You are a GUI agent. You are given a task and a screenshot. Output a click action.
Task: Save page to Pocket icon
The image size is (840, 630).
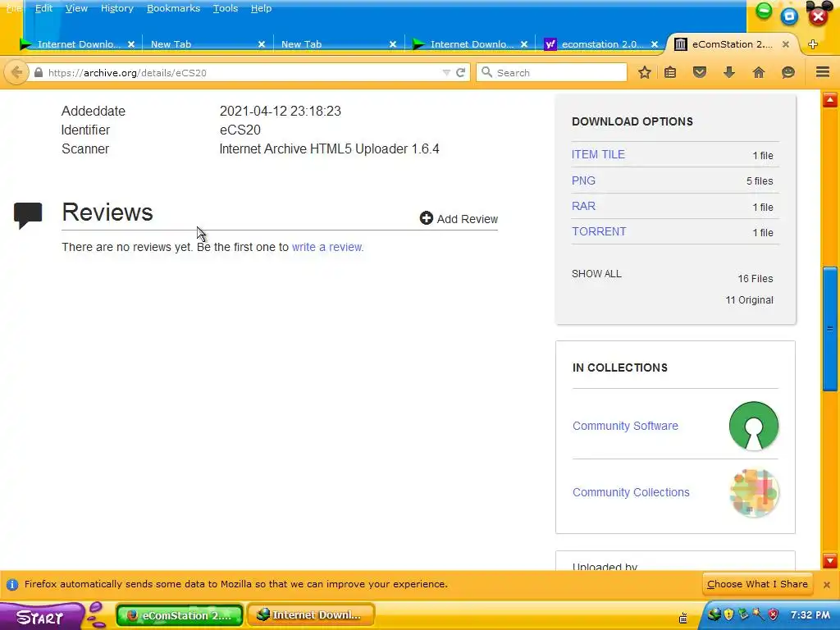[700, 72]
